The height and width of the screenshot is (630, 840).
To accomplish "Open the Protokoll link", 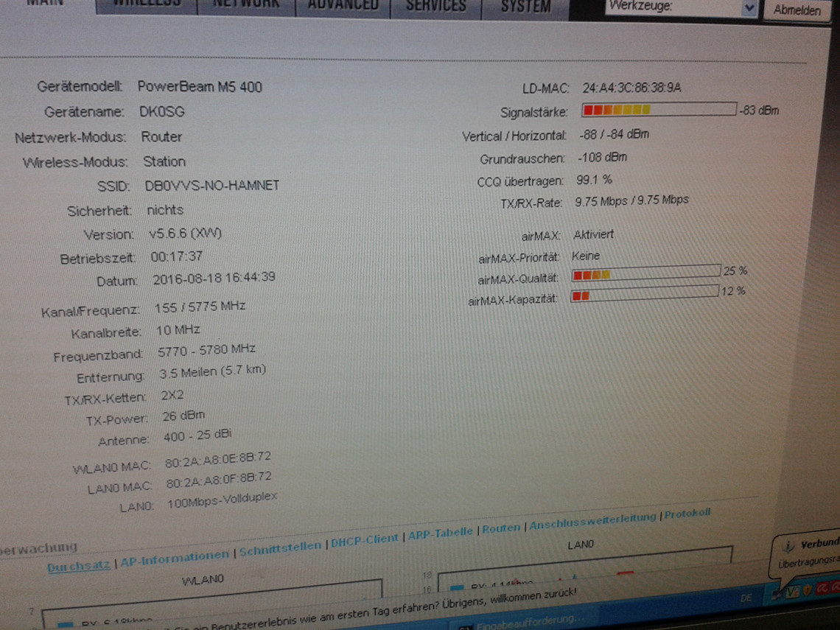I will coord(687,514).
